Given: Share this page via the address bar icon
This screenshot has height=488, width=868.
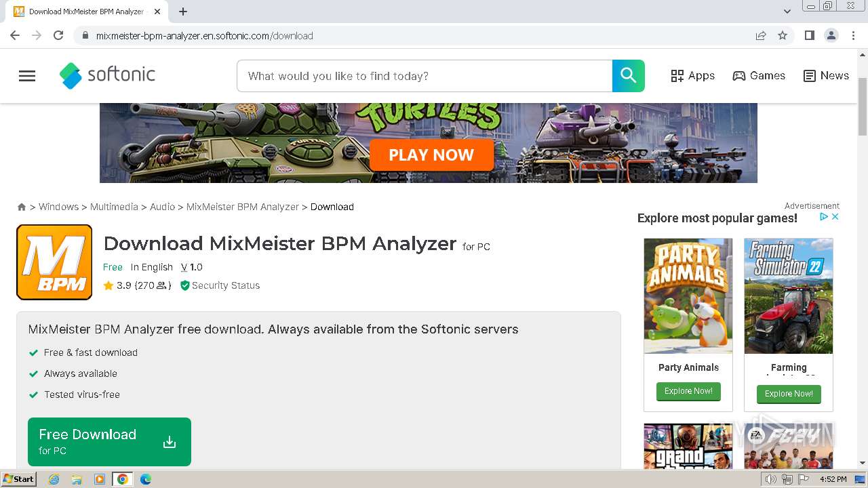Looking at the screenshot, I should point(761,35).
